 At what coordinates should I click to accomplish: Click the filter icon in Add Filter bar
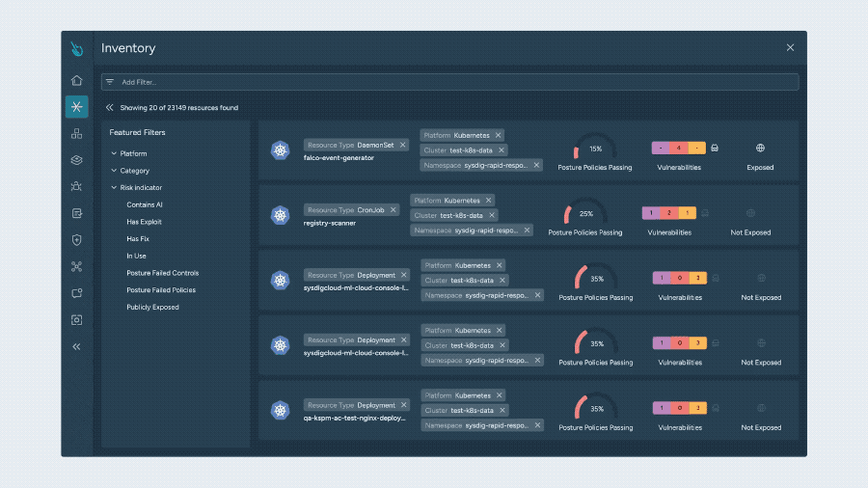pos(110,82)
